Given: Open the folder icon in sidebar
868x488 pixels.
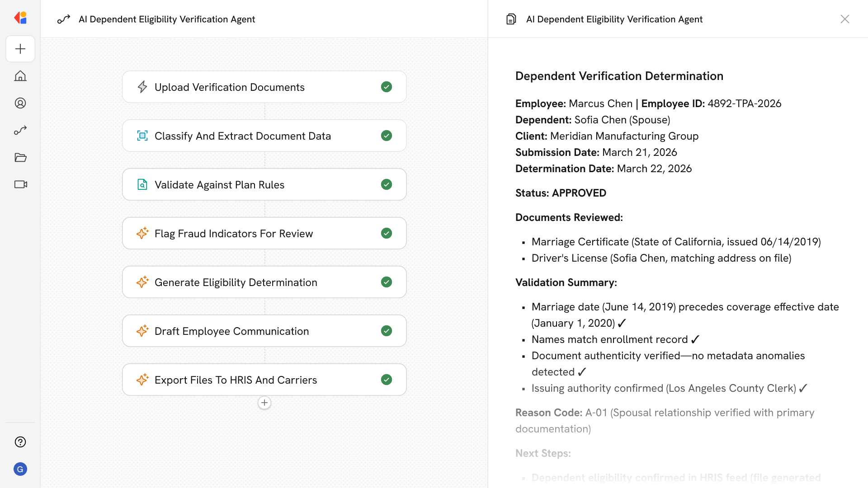Looking at the screenshot, I should pos(20,157).
